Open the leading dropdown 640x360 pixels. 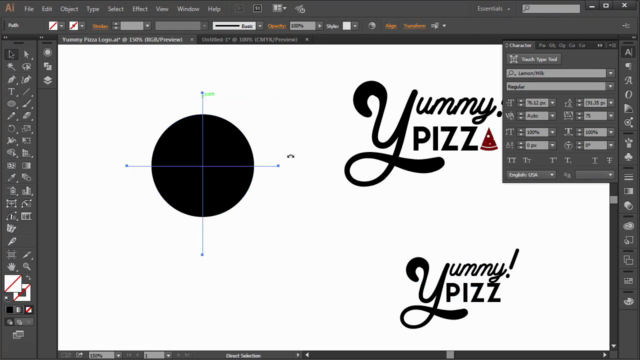611,103
